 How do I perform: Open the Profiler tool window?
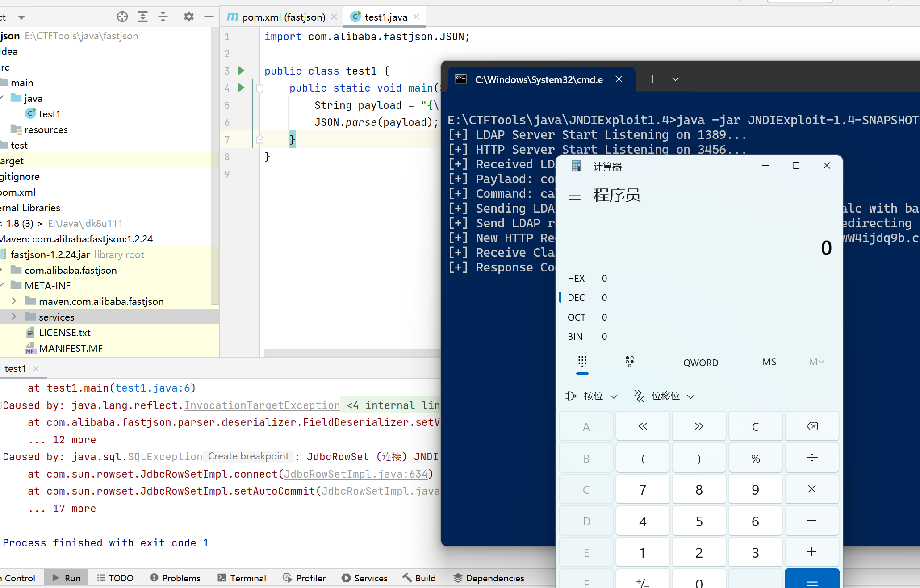[x=304, y=578]
